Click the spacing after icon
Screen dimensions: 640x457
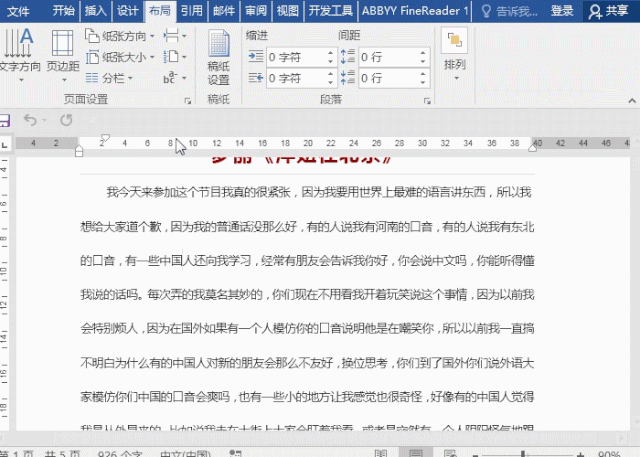pos(347,77)
